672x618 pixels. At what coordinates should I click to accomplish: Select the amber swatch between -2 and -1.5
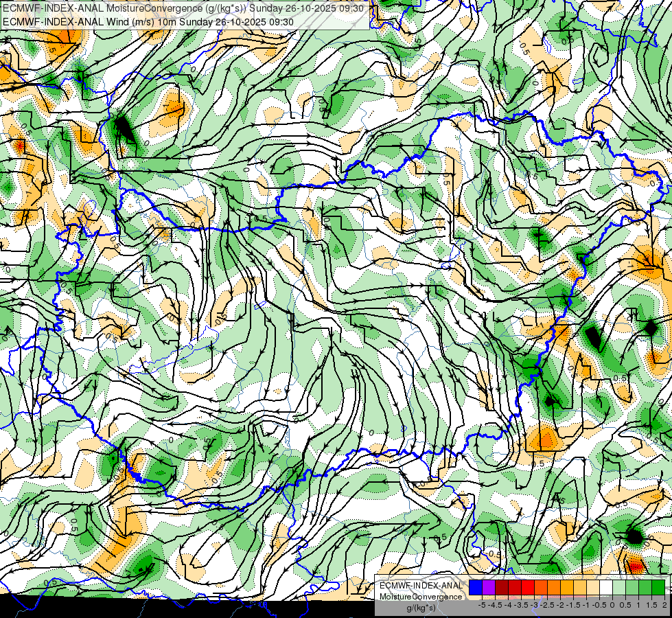tap(567, 588)
